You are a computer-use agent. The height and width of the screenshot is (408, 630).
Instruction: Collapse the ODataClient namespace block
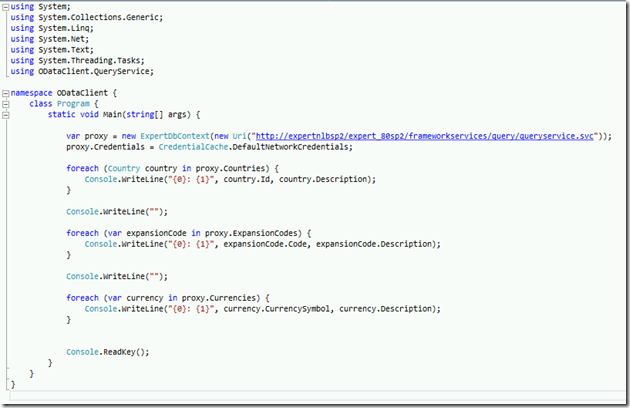click(5, 92)
